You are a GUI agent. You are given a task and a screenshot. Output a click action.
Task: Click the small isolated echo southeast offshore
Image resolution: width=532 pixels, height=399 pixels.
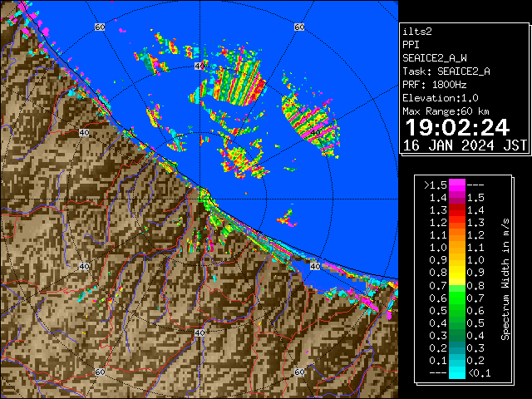click(x=287, y=218)
